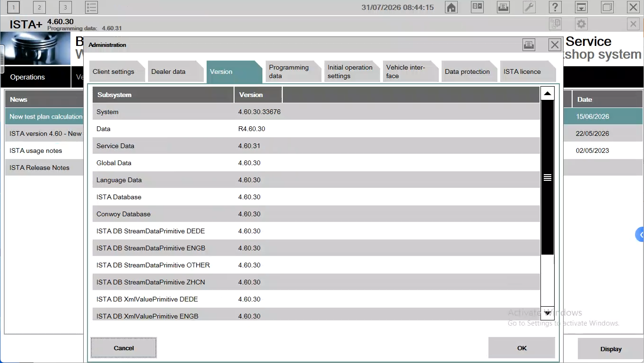Select the Global Data row

click(x=316, y=163)
